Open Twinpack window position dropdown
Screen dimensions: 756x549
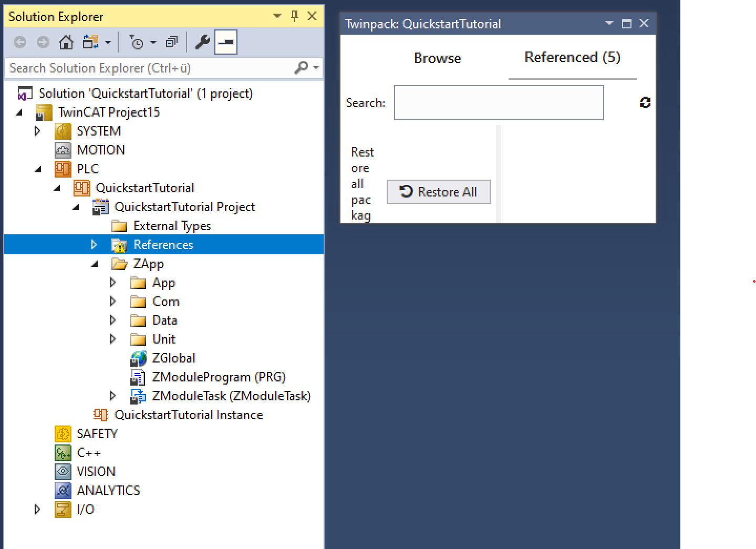point(609,23)
